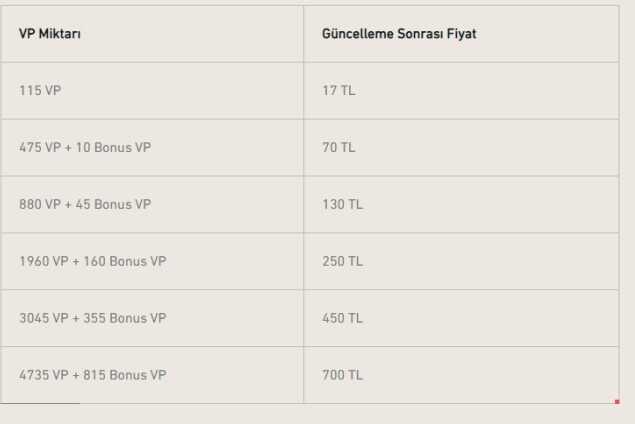This screenshot has height=424, width=635.
Task: Click the '3045 VP' base amount text
Action: (x=44, y=319)
